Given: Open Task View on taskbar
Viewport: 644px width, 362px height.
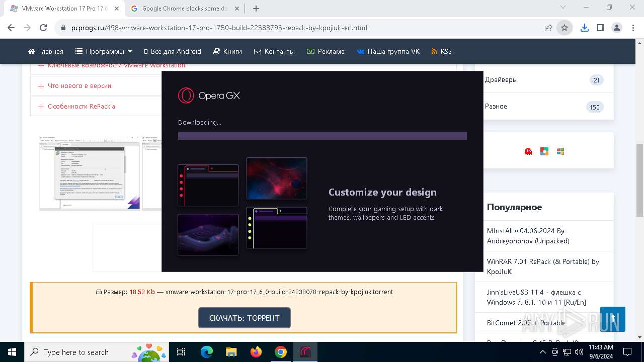Looking at the screenshot, I should 182,352.
